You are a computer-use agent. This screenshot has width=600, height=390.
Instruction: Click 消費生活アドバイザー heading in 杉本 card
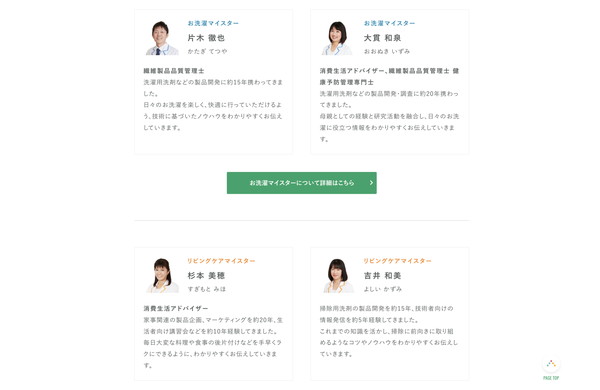pyautogui.click(x=176, y=308)
